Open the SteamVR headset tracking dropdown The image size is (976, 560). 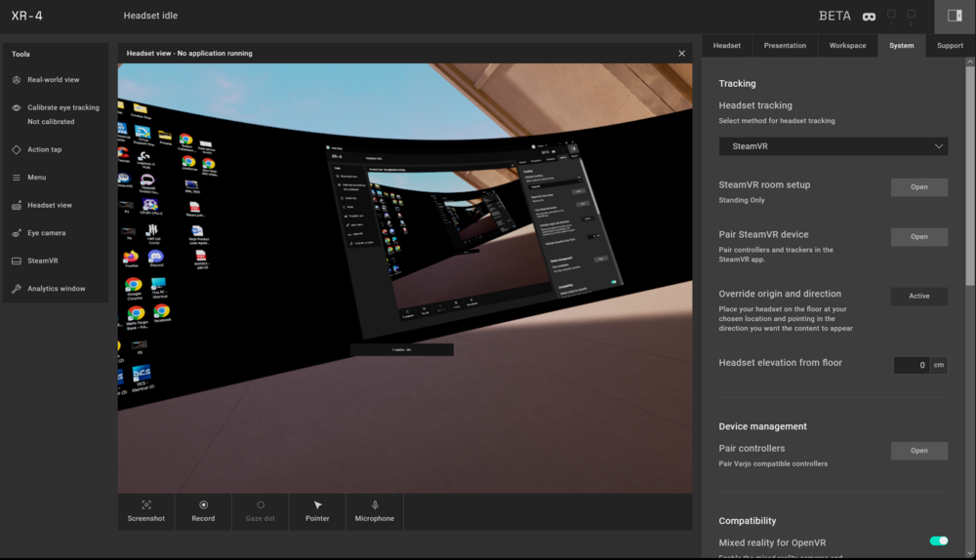point(833,146)
